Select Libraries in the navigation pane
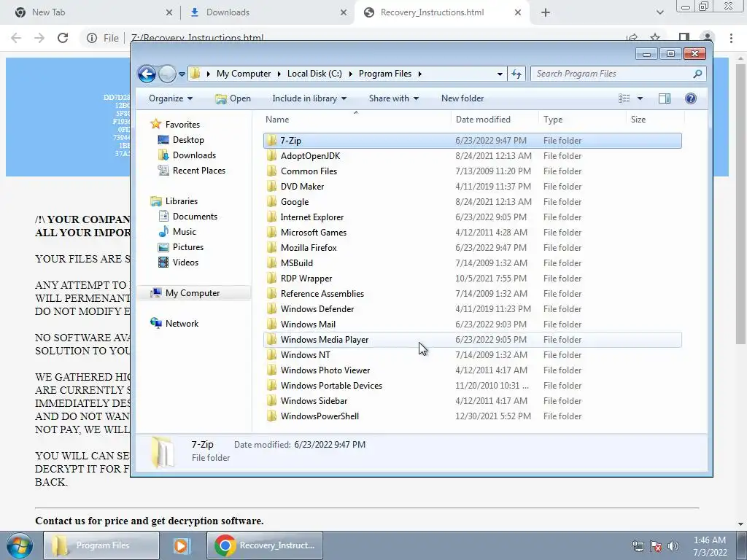This screenshot has width=747, height=560. click(x=181, y=201)
